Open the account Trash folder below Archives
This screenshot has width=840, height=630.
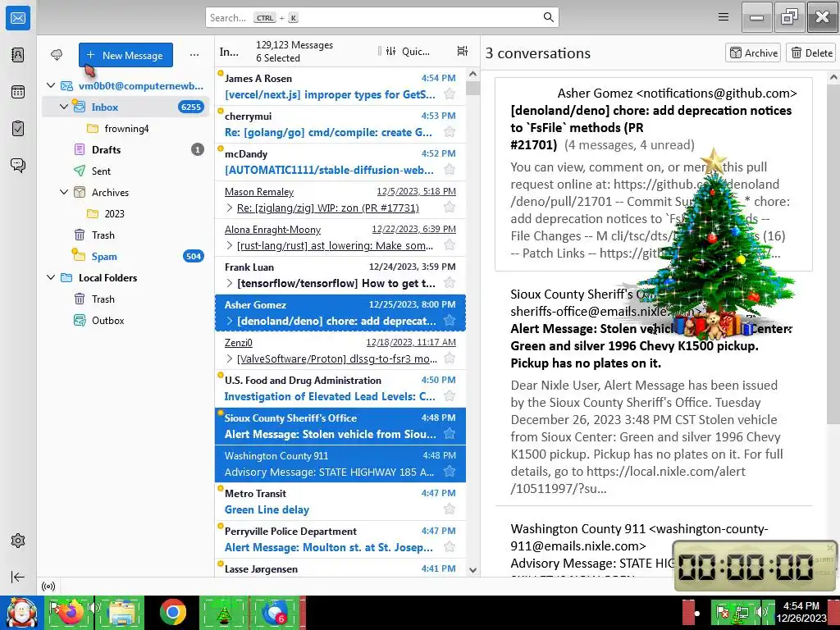tap(126, 235)
